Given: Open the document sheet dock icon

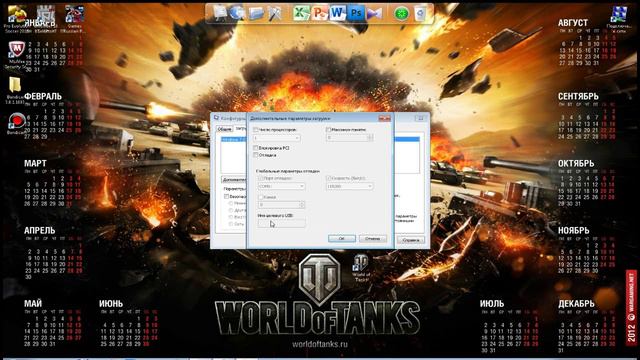Looking at the screenshot, I should point(220,13).
